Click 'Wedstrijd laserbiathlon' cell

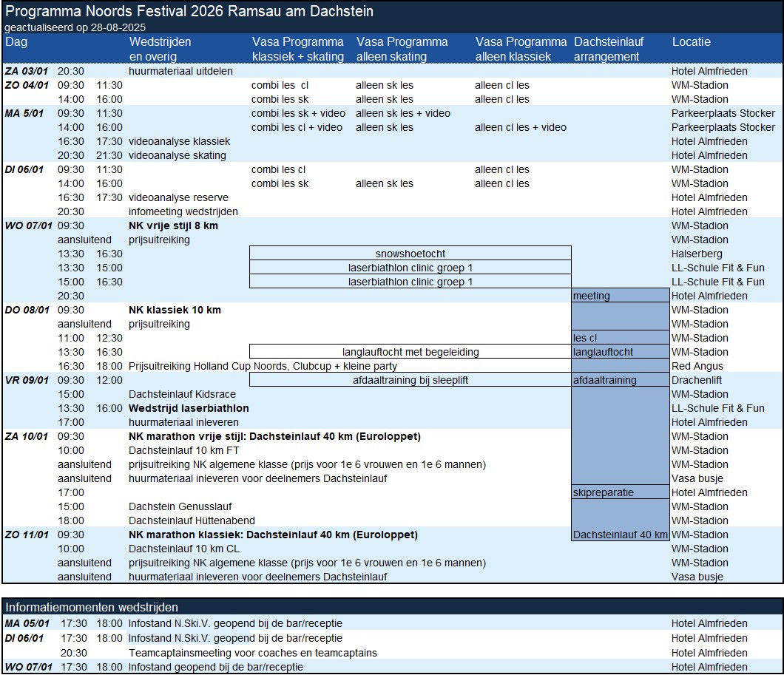tap(189, 407)
